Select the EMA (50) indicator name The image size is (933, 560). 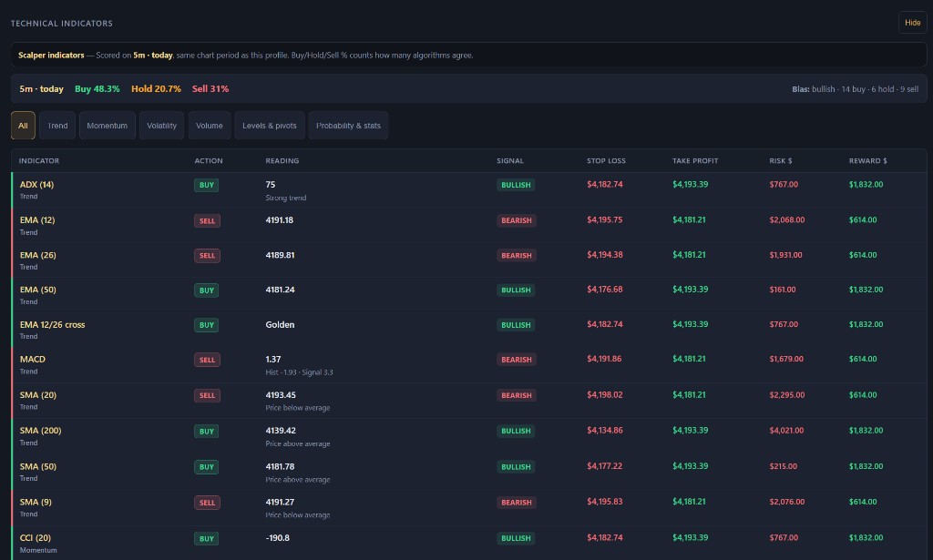[38, 290]
